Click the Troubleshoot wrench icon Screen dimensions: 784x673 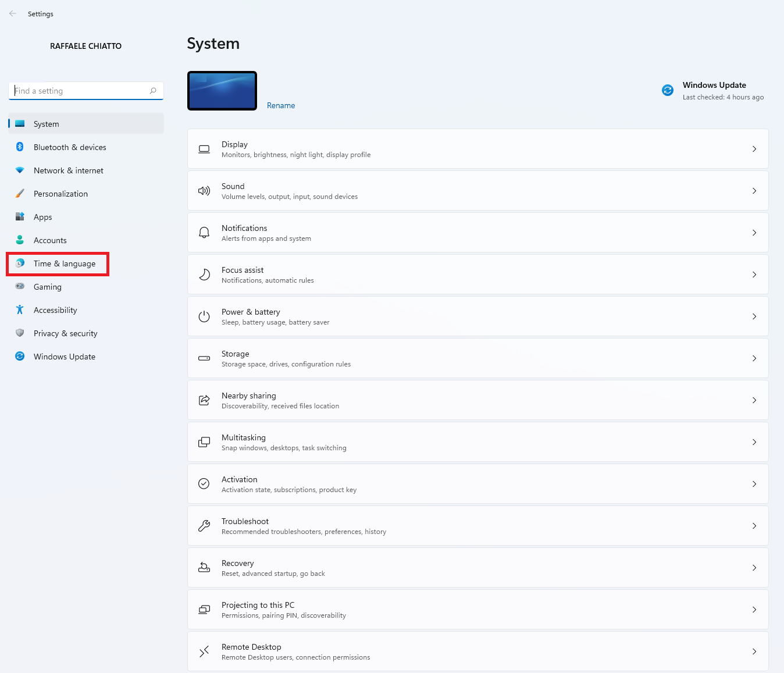point(204,526)
